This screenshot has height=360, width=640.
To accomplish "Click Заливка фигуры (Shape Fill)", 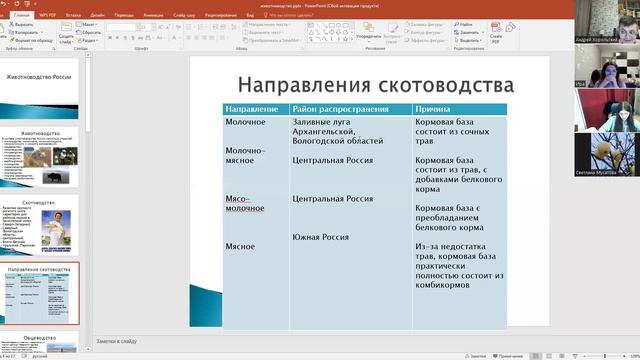I will coord(425,24).
